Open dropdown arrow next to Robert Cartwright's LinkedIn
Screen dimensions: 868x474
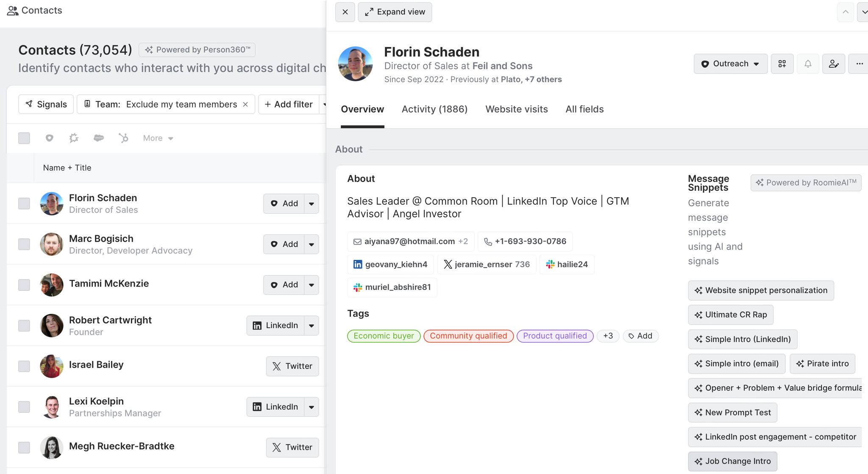(312, 326)
